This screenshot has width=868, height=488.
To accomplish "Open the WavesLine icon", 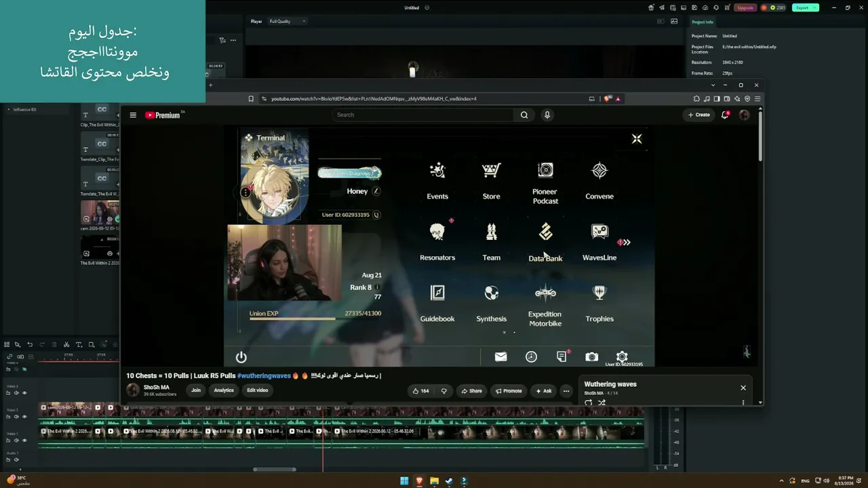I will point(599,232).
